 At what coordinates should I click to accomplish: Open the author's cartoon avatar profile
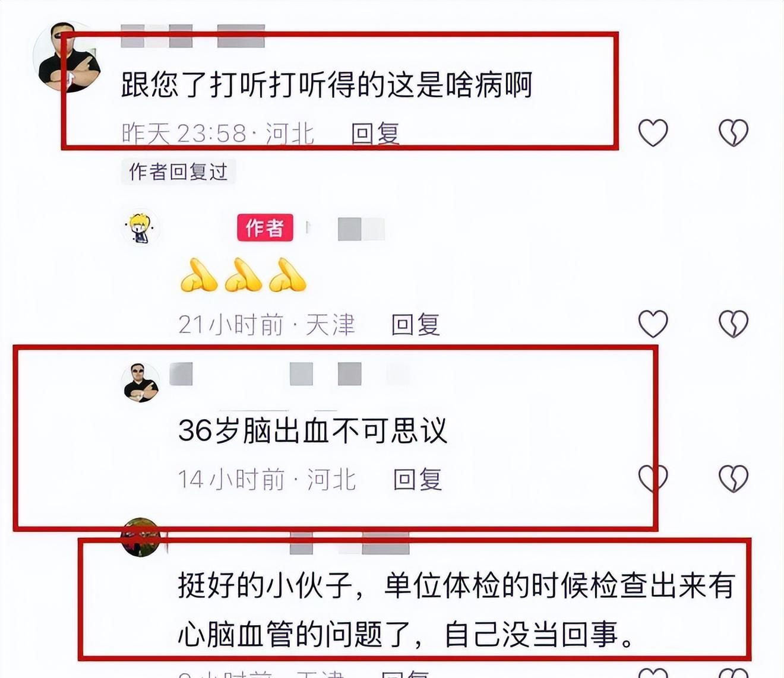[141, 227]
